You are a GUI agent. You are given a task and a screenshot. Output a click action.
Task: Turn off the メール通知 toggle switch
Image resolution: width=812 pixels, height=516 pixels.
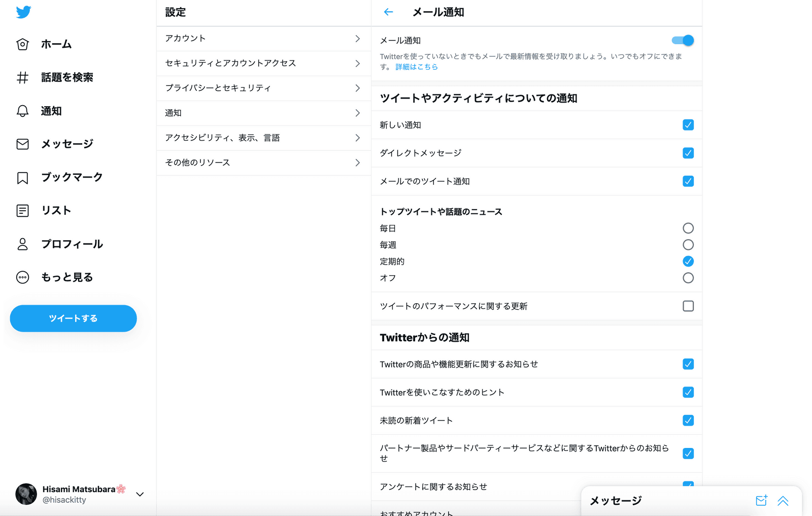[683, 41]
